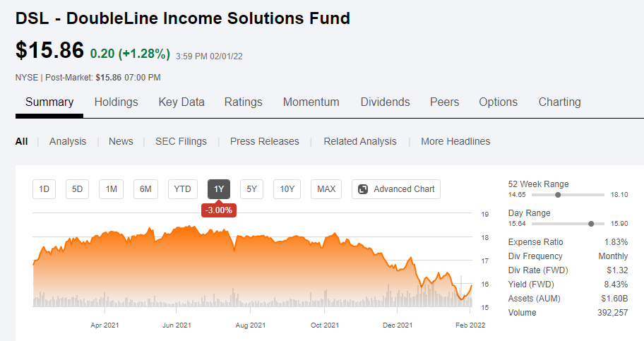Filter headlines by SEC Filings
The height and width of the screenshot is (341, 644).
pyautogui.click(x=181, y=141)
